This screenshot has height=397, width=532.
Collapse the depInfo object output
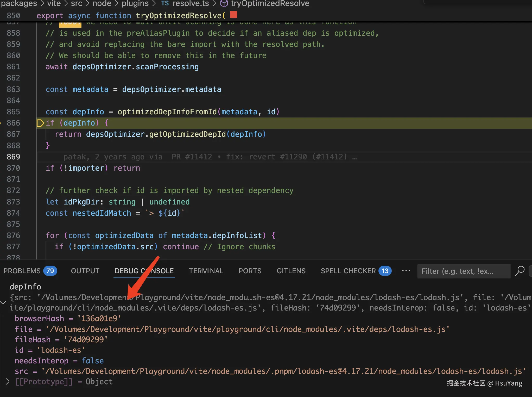[x=3, y=302]
